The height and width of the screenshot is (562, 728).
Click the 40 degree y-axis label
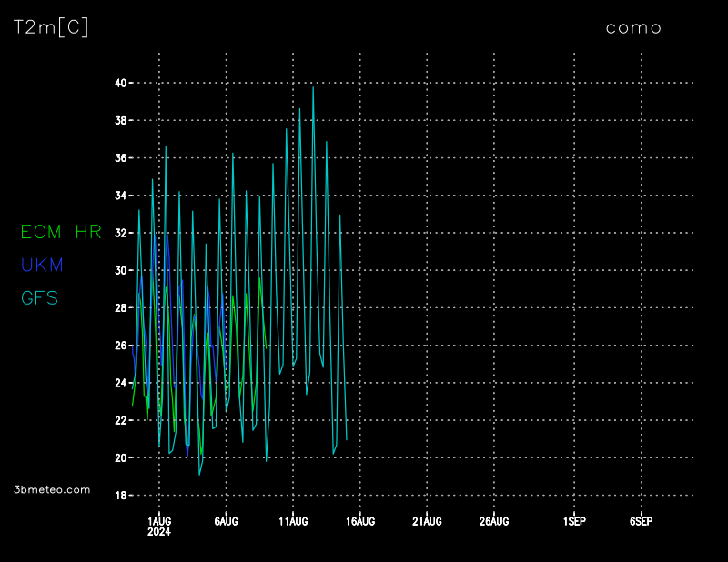(120, 83)
